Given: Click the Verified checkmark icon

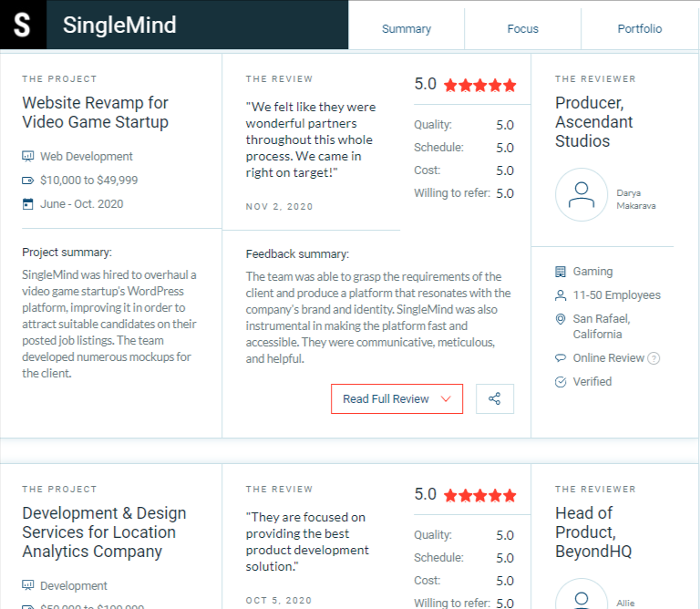Looking at the screenshot, I should tap(561, 382).
